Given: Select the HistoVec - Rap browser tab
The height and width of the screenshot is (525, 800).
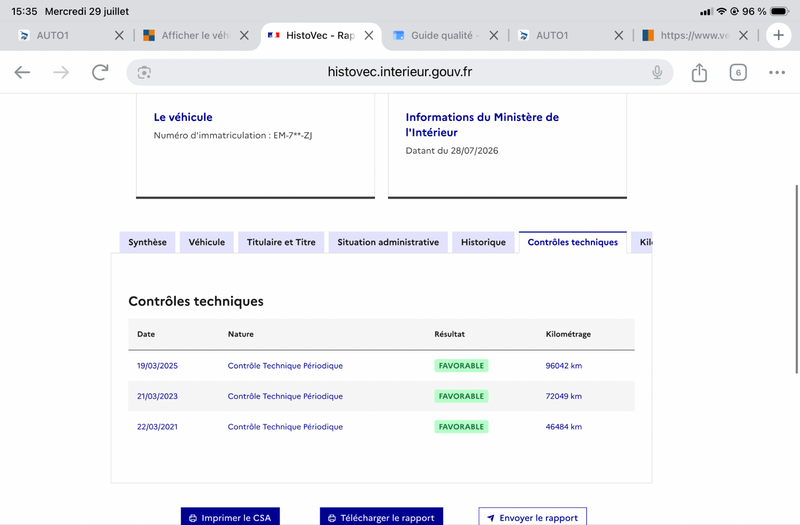Looking at the screenshot, I should [320, 35].
